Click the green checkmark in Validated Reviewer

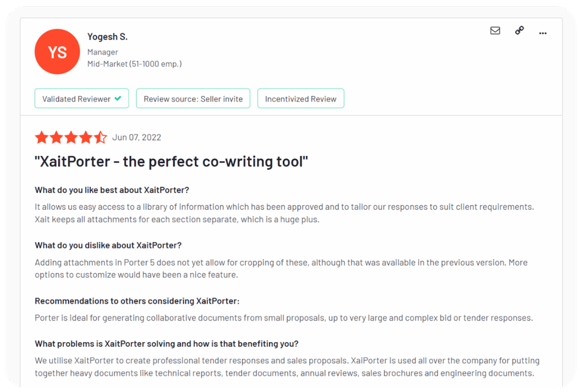[118, 99]
